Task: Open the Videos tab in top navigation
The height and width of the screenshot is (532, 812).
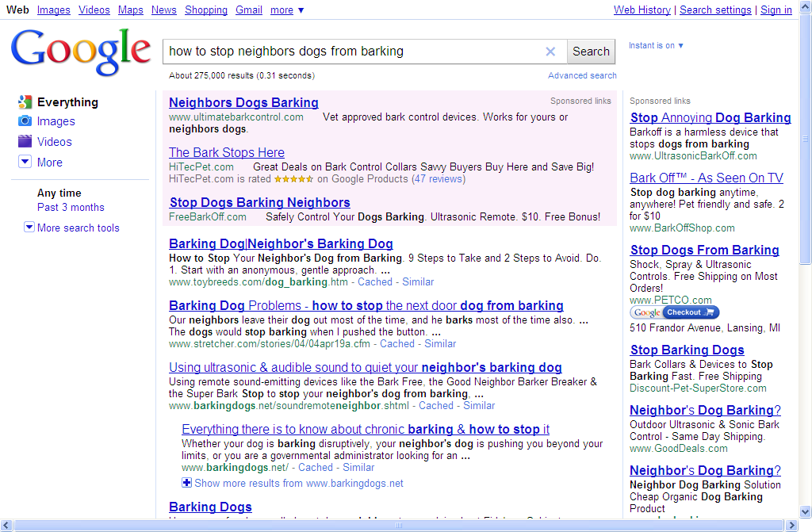Action: click(94, 10)
